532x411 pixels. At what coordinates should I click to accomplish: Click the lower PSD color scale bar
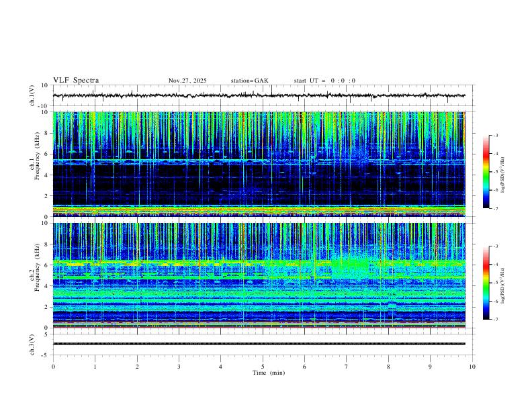[486, 283]
